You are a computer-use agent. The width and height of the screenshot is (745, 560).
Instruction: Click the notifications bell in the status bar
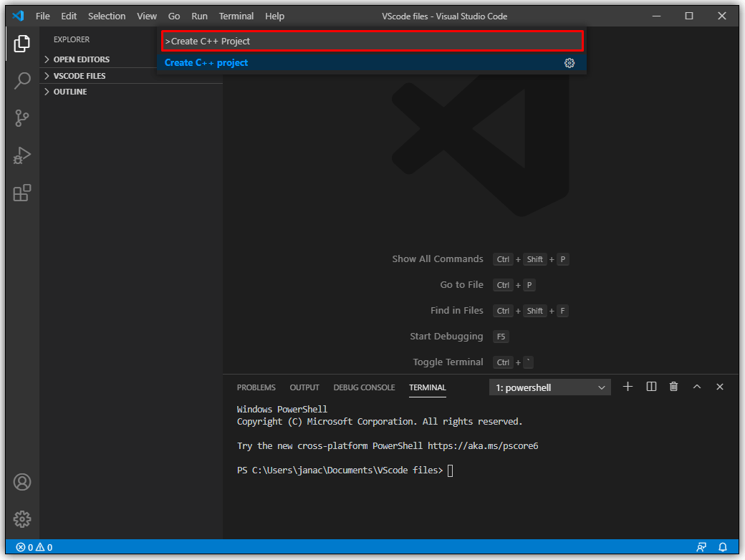tap(723, 546)
